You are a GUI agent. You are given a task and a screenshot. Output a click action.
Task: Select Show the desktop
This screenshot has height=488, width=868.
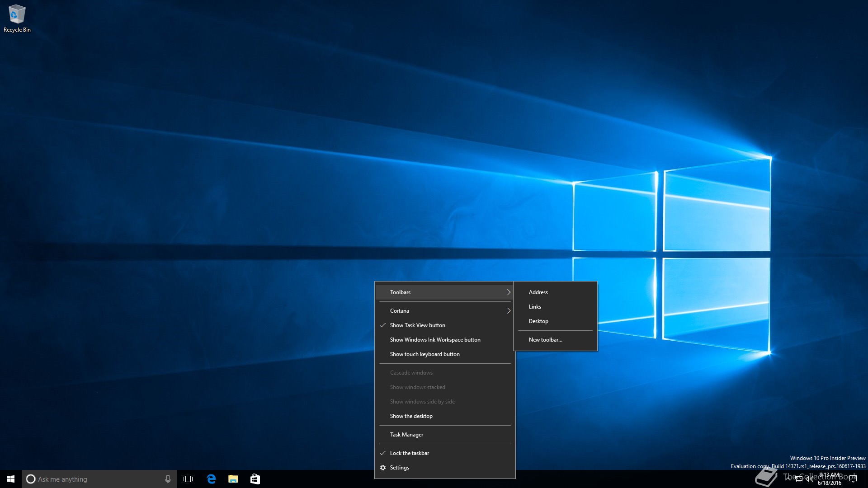(445, 416)
